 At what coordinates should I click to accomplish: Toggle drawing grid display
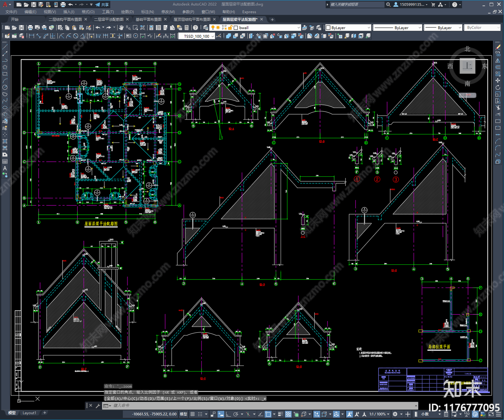[x=192, y=414]
